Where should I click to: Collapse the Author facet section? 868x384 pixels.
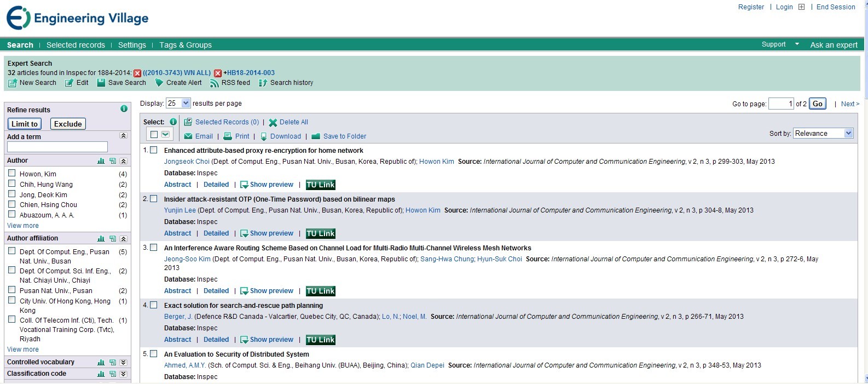[124, 161]
